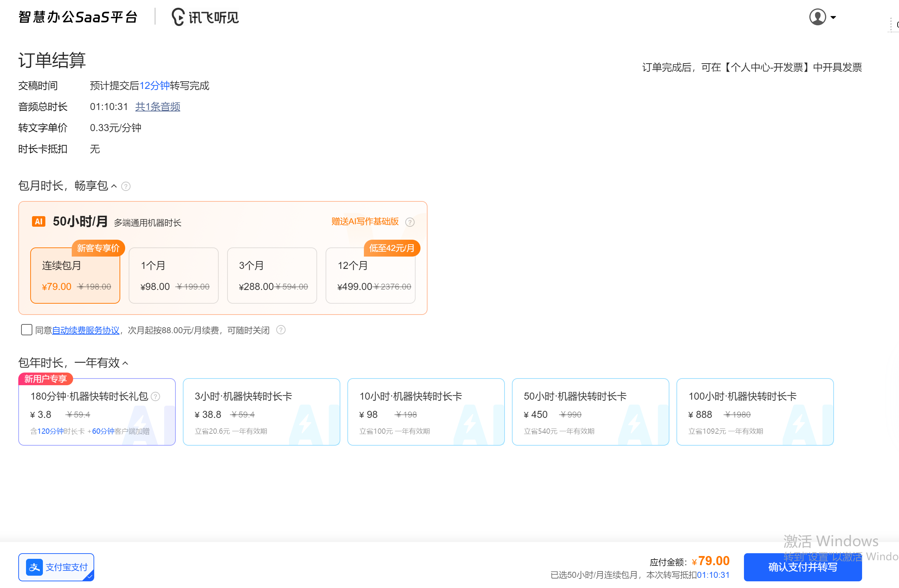Click the 50小时/月 plan title
The width and height of the screenshot is (899, 588).
(x=80, y=221)
